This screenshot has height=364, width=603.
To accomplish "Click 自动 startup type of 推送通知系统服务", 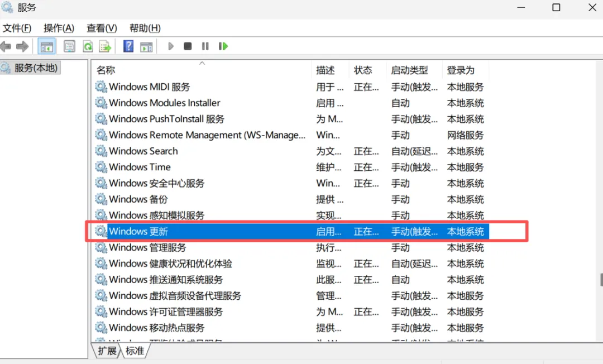I will (x=400, y=280).
